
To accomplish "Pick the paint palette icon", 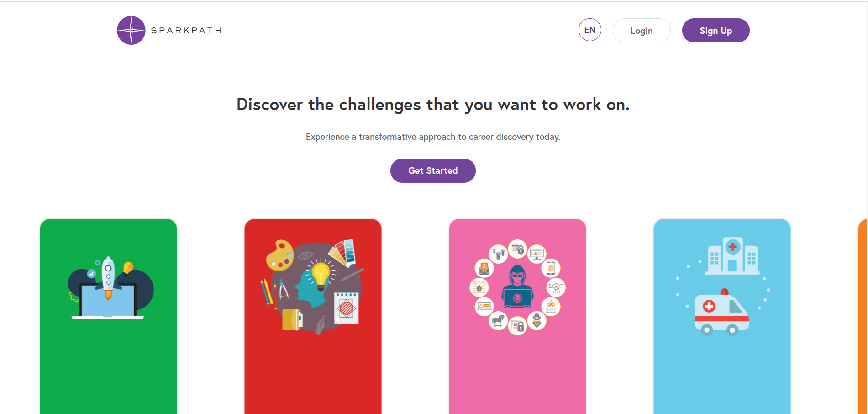I will pos(279,255).
